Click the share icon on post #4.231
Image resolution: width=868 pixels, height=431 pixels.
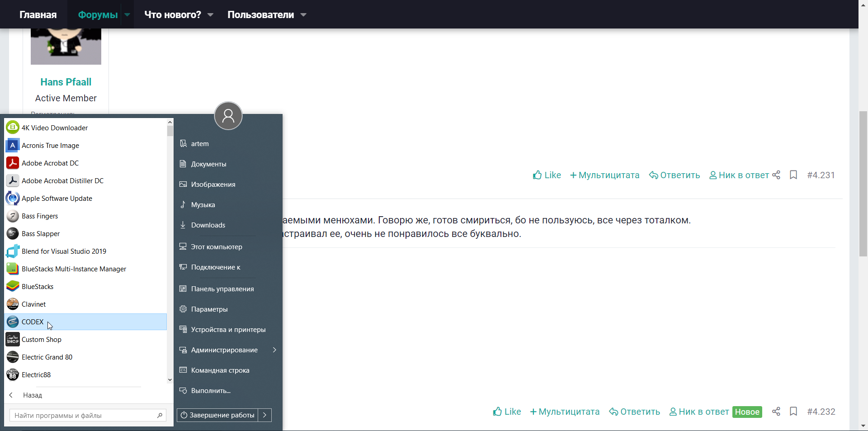[776, 175]
